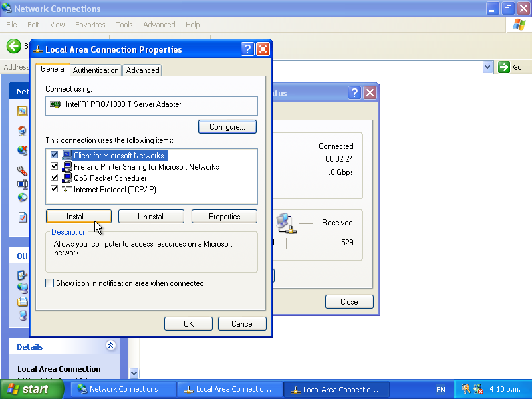Click File and Printer Sharing icon

point(67,167)
